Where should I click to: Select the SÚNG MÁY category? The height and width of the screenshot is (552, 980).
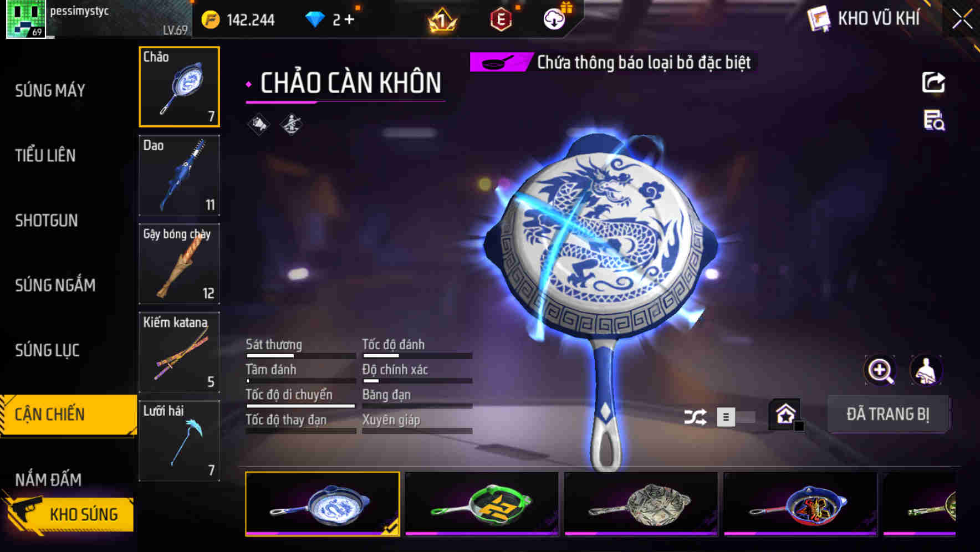pyautogui.click(x=50, y=90)
